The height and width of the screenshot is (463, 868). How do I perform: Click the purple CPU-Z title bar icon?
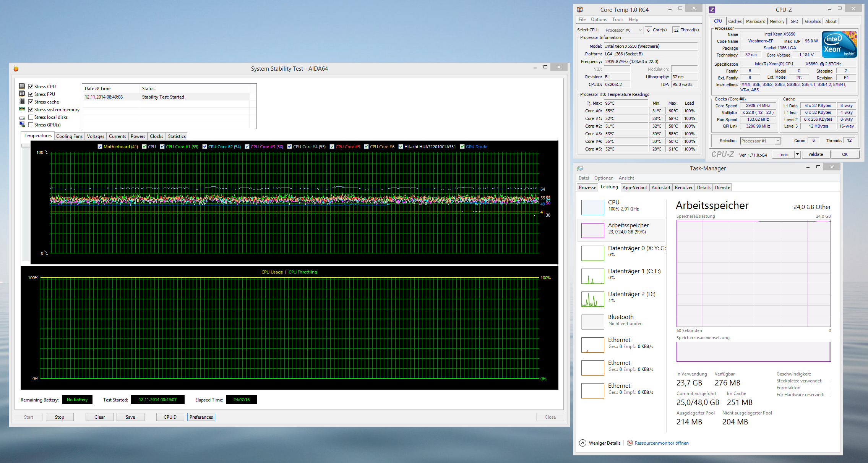[712, 10]
